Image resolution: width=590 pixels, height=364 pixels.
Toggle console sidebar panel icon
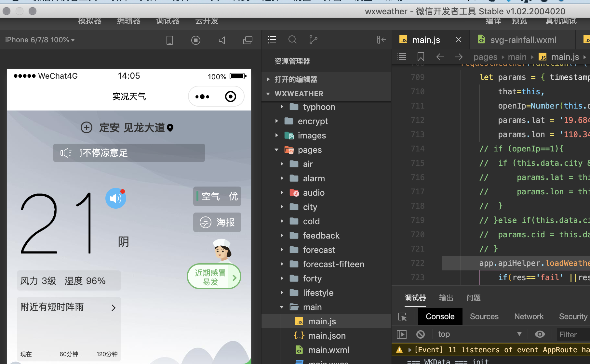(x=402, y=334)
